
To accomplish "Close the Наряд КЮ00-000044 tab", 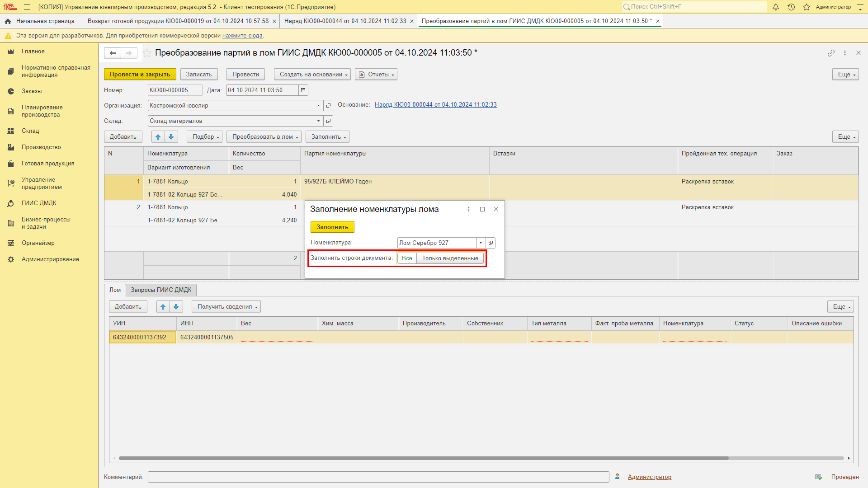I will (412, 21).
